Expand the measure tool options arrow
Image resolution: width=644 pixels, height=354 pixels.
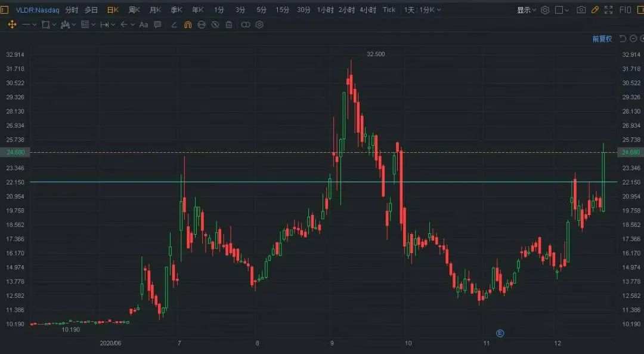click(113, 25)
